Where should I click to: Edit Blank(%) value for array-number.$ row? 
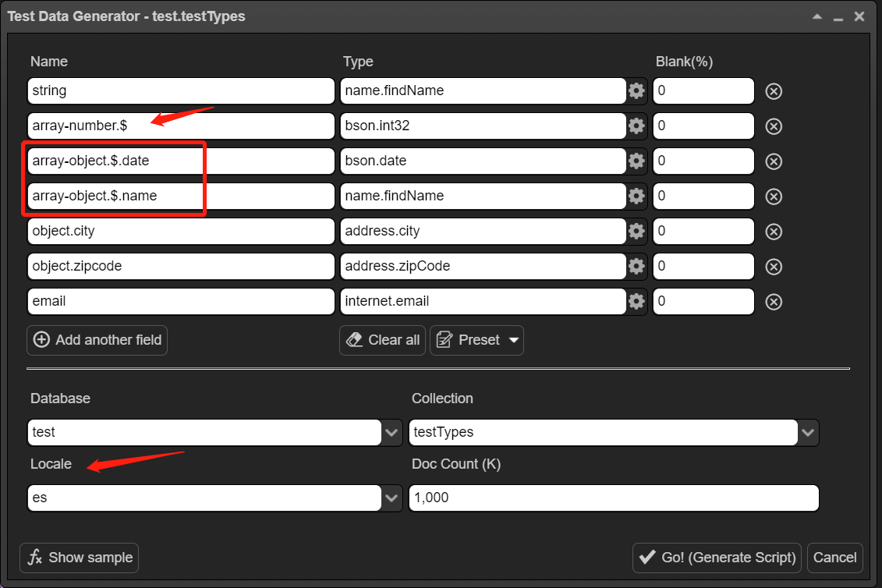tap(703, 126)
